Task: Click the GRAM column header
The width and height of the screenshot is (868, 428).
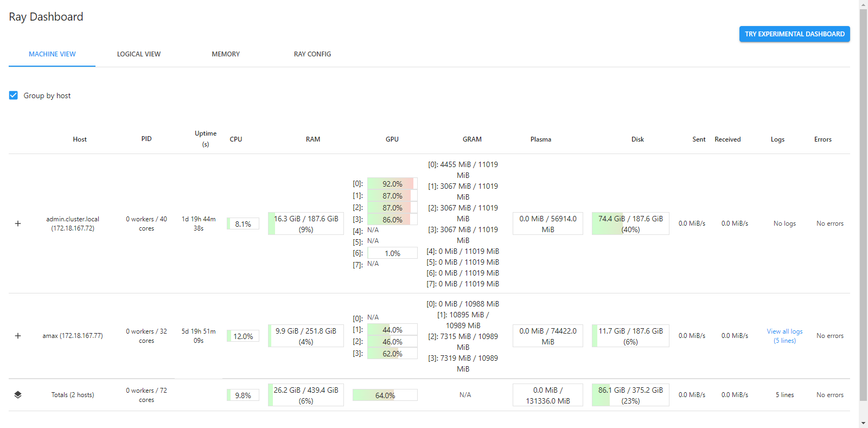Action: coord(472,139)
